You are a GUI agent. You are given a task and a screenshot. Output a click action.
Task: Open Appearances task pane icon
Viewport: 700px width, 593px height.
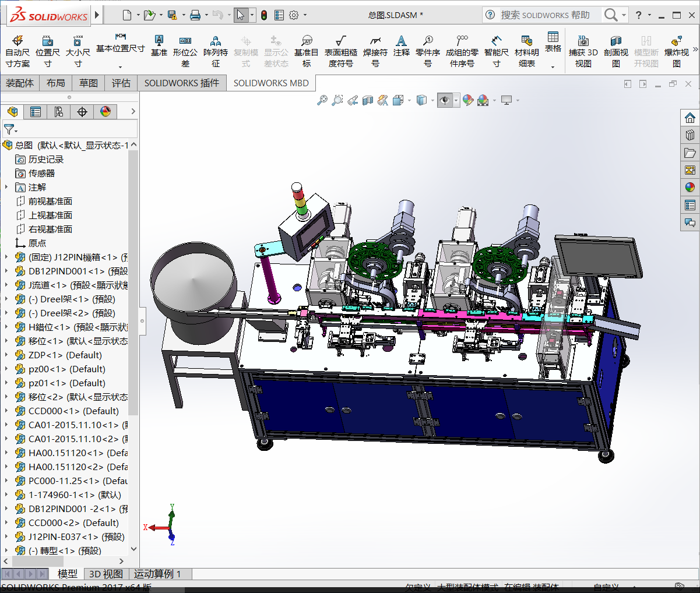[690, 188]
